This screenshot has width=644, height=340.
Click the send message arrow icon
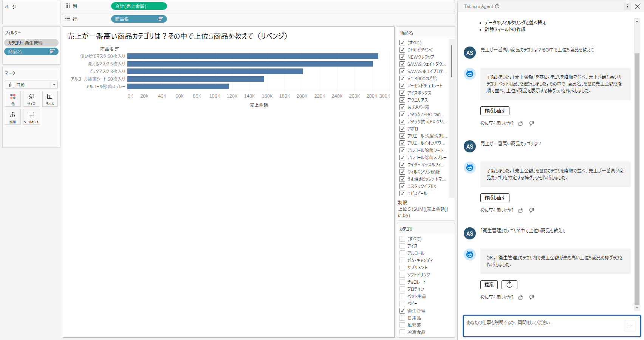(630, 325)
